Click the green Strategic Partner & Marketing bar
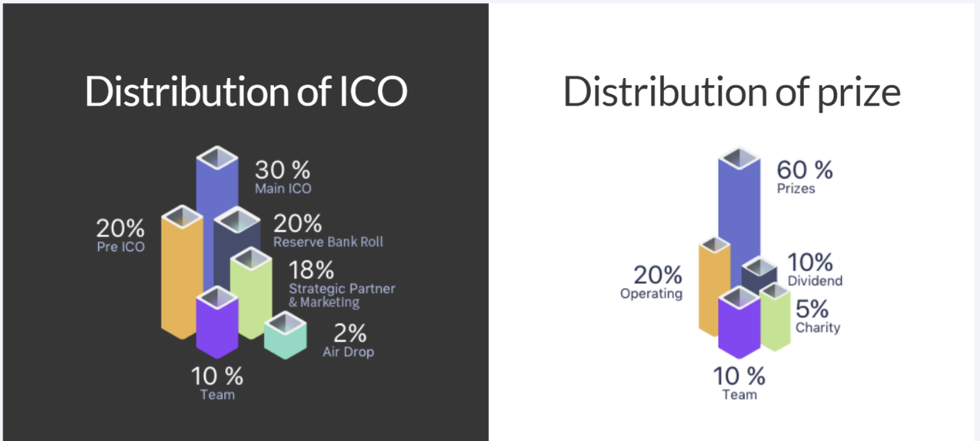This screenshot has width=980, height=441. point(253,294)
